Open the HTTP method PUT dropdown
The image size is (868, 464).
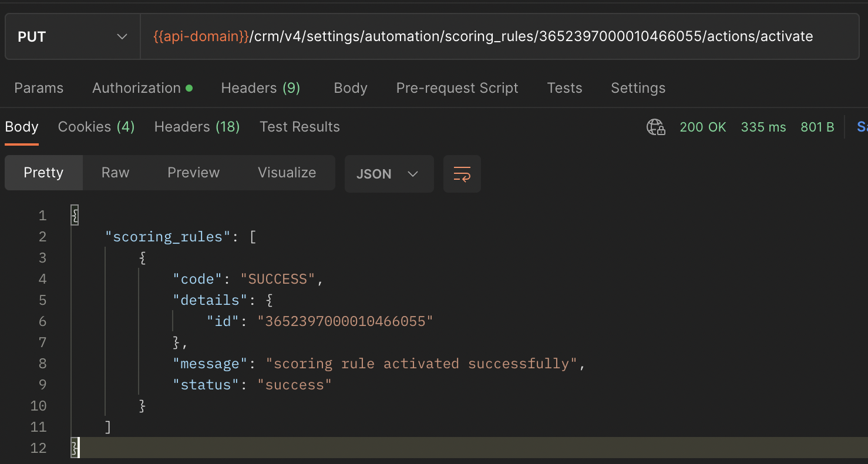72,36
